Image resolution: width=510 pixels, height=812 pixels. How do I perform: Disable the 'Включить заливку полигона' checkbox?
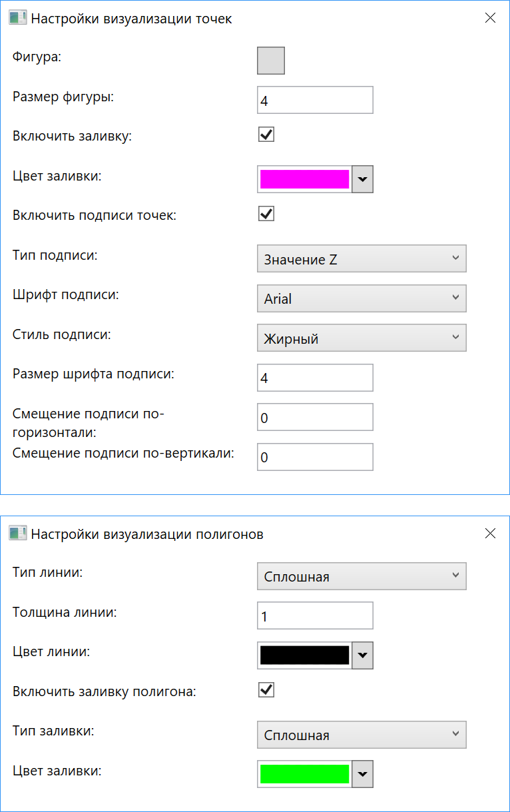tap(266, 689)
